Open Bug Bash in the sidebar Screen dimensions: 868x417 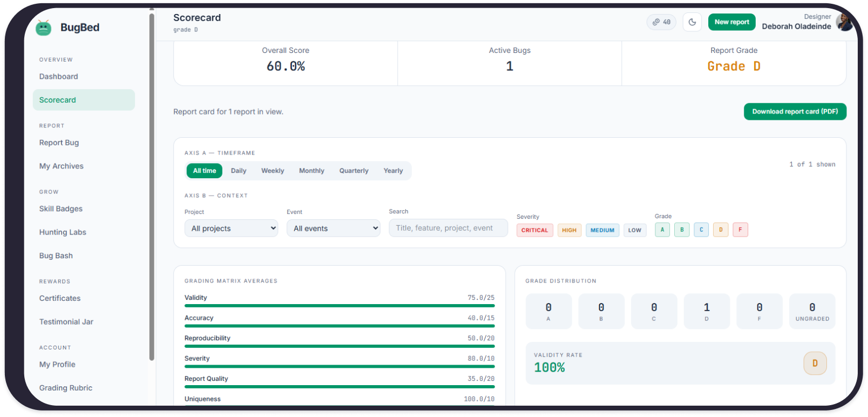pyautogui.click(x=56, y=256)
